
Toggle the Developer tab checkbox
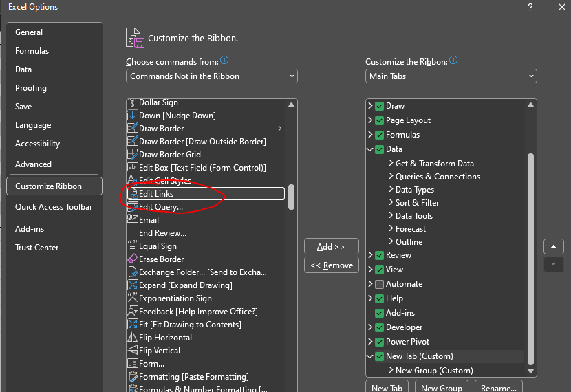[x=379, y=327]
